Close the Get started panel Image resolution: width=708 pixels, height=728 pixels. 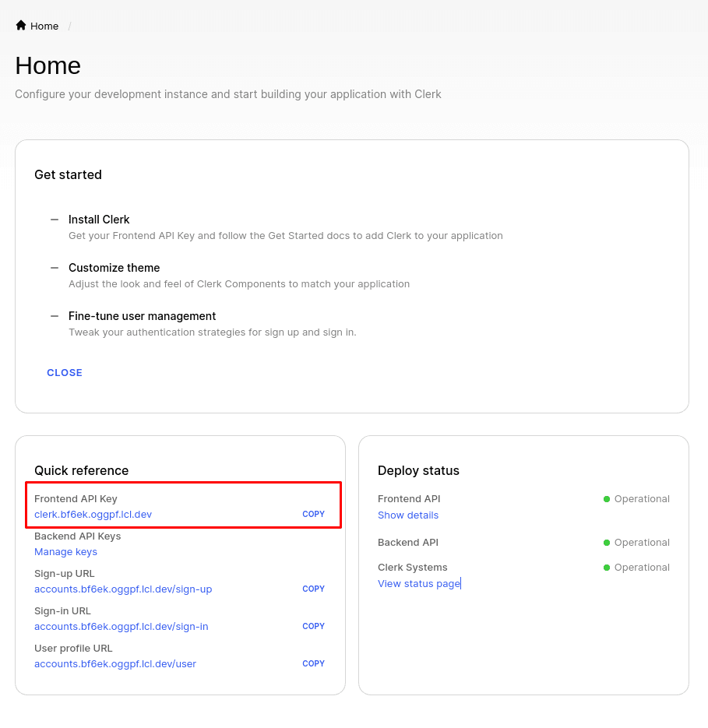tap(65, 372)
